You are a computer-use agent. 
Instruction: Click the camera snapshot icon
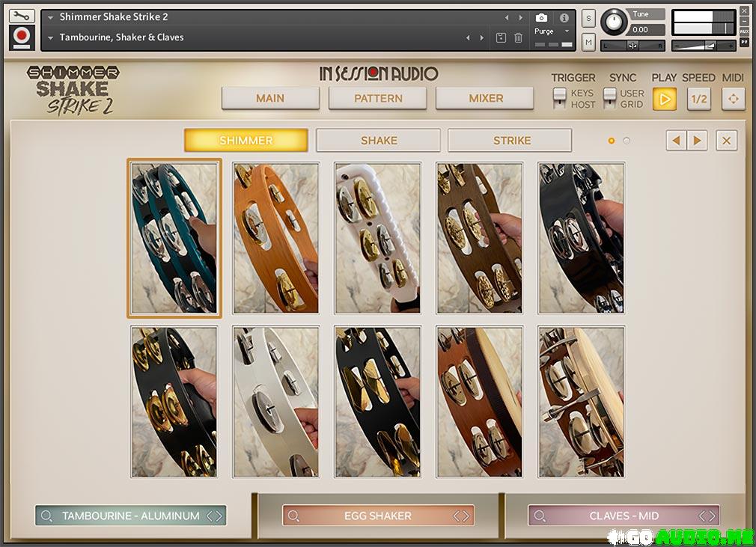pyautogui.click(x=541, y=18)
